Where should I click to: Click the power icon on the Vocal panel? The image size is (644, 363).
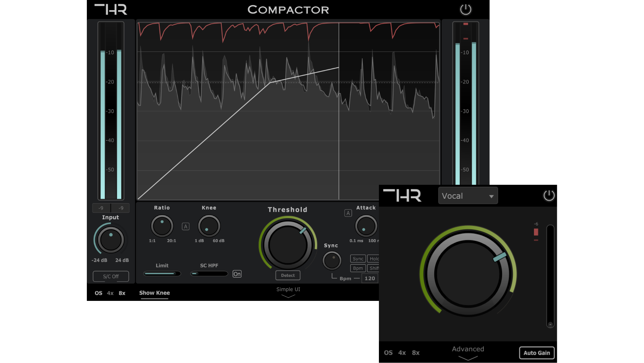[549, 195]
